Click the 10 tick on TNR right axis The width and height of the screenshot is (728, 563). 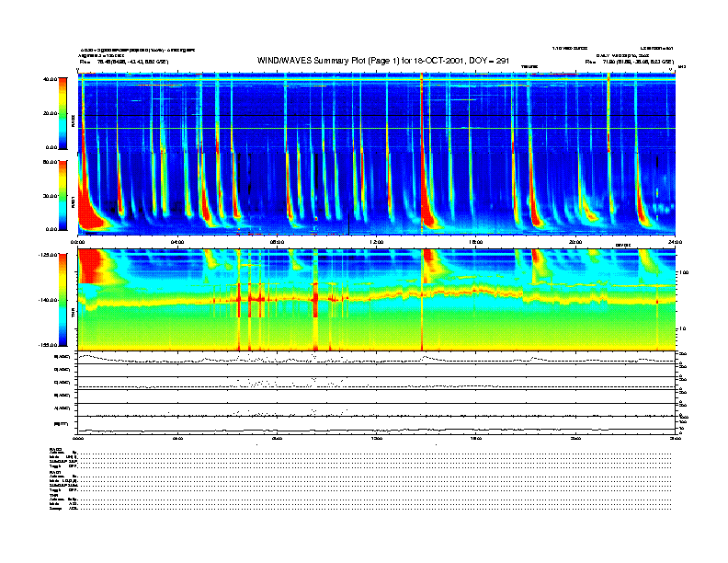tap(683, 329)
